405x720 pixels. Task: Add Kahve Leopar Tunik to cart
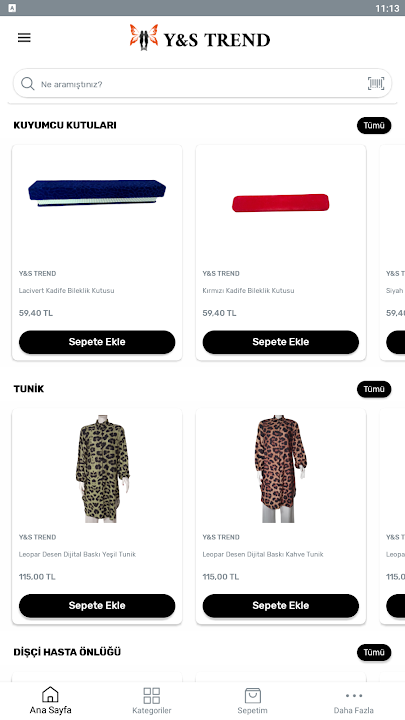[281, 606]
